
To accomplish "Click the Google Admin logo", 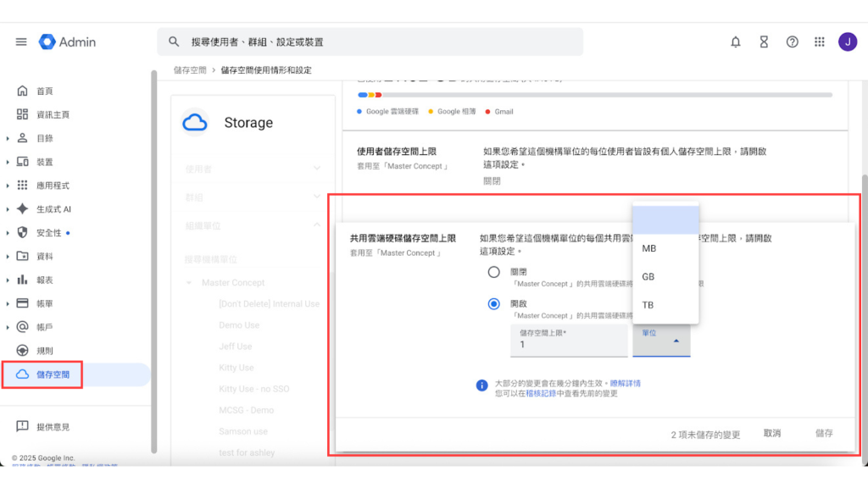I will [x=67, y=42].
